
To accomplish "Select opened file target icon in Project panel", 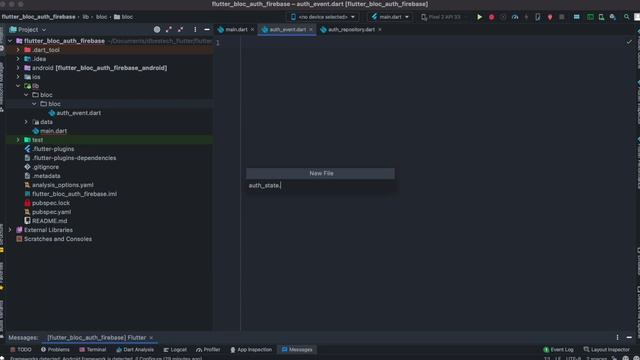I will tap(157, 29).
